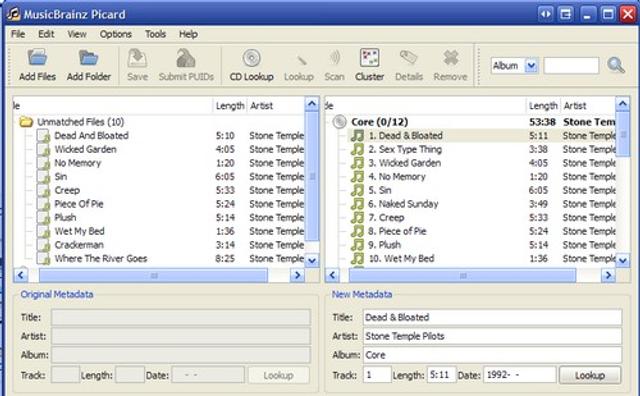Click the note icon for 2. Sex Type Thing
640x396 pixels.
[357, 149]
